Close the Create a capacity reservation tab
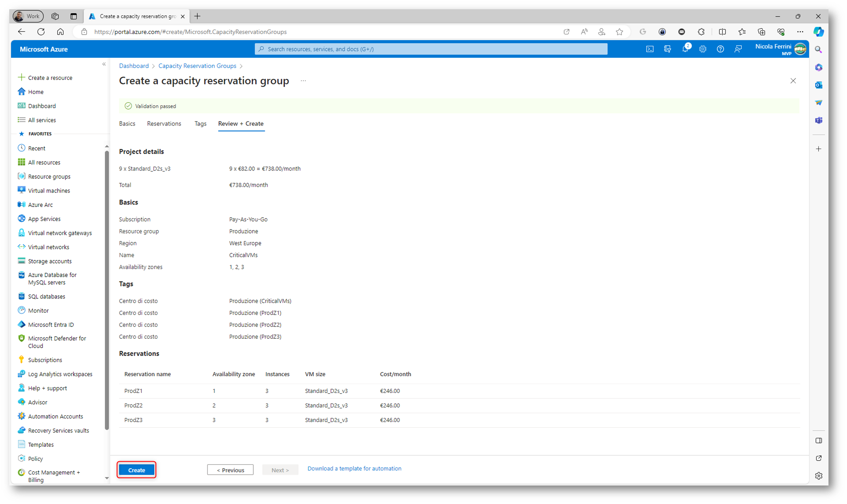 pyautogui.click(x=182, y=16)
